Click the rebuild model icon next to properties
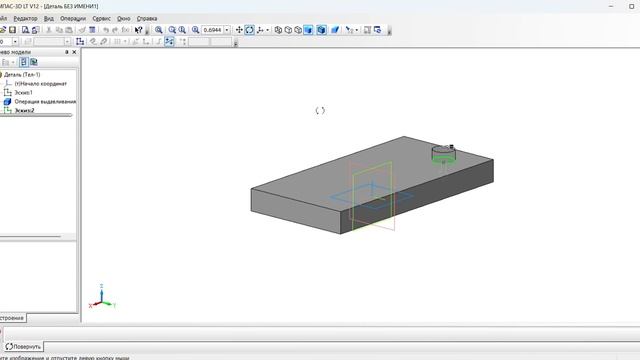This screenshot has height=360, width=640. [x=82, y=30]
